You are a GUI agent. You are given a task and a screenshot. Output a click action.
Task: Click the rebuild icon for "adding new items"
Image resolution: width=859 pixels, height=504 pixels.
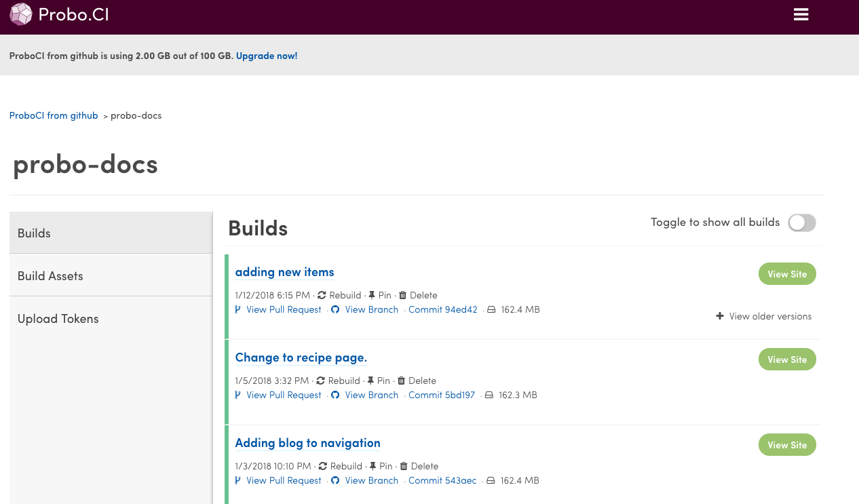coord(322,295)
